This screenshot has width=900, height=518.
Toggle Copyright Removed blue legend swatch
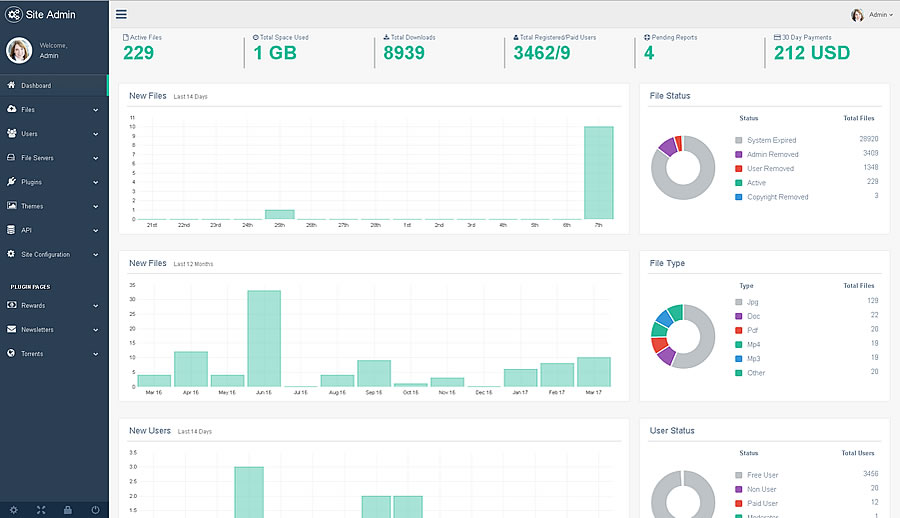click(x=739, y=197)
